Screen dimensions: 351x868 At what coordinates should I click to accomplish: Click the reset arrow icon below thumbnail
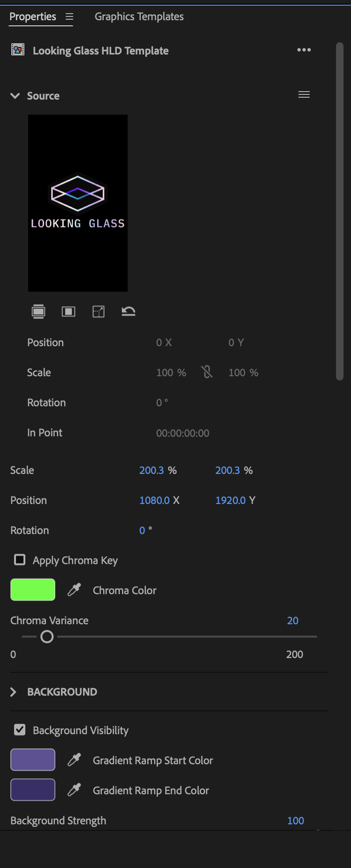(x=129, y=311)
